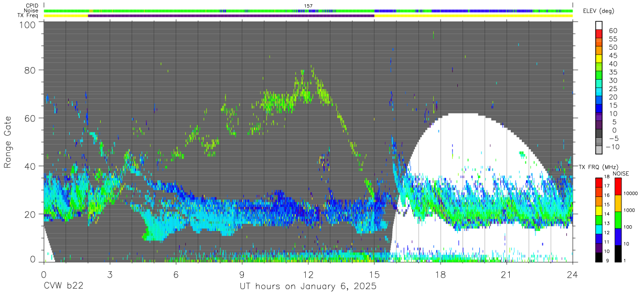Click the red segment of ELEV color bar
This screenshot has width=644, height=297.
point(599,34)
